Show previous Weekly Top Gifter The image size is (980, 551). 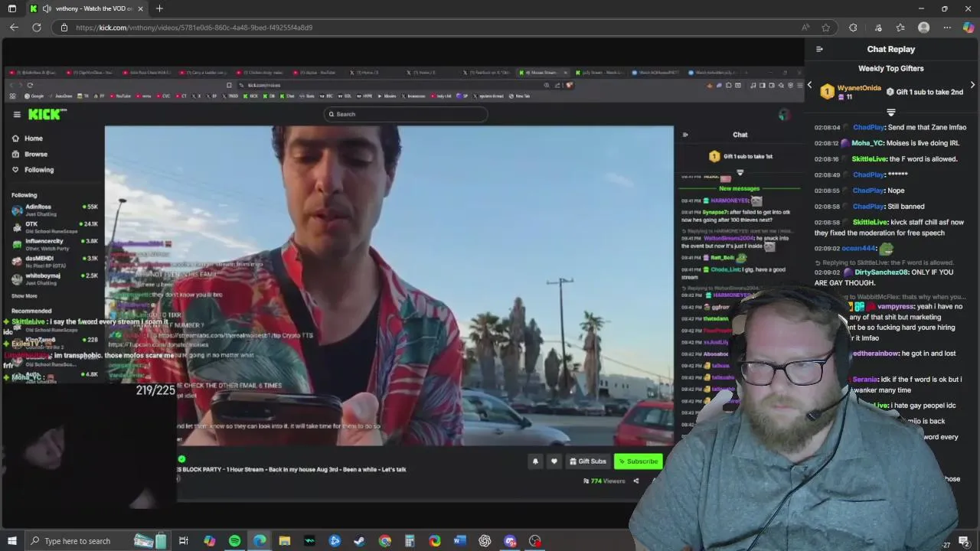coord(810,85)
